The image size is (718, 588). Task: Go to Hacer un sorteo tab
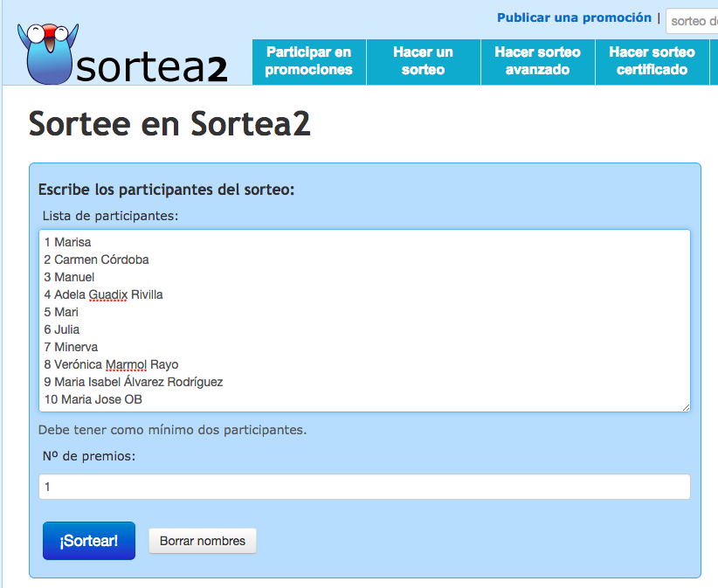click(424, 62)
